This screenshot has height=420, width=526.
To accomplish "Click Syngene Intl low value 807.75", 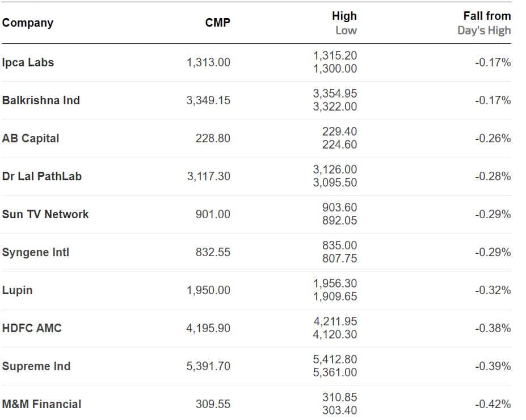I will [339, 259].
